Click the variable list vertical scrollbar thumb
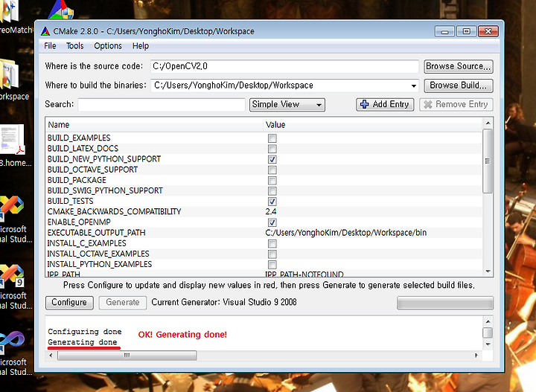536x392 pixels. coord(488,161)
